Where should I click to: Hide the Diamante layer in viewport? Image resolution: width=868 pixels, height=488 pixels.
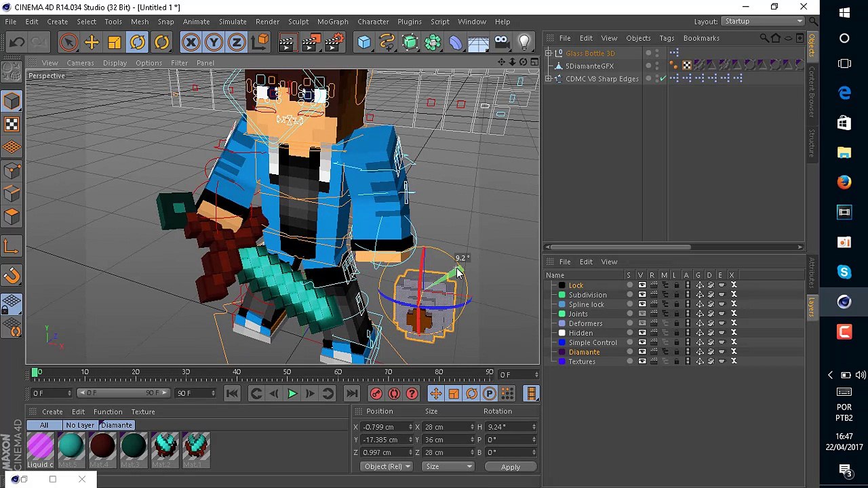pyautogui.click(x=642, y=352)
